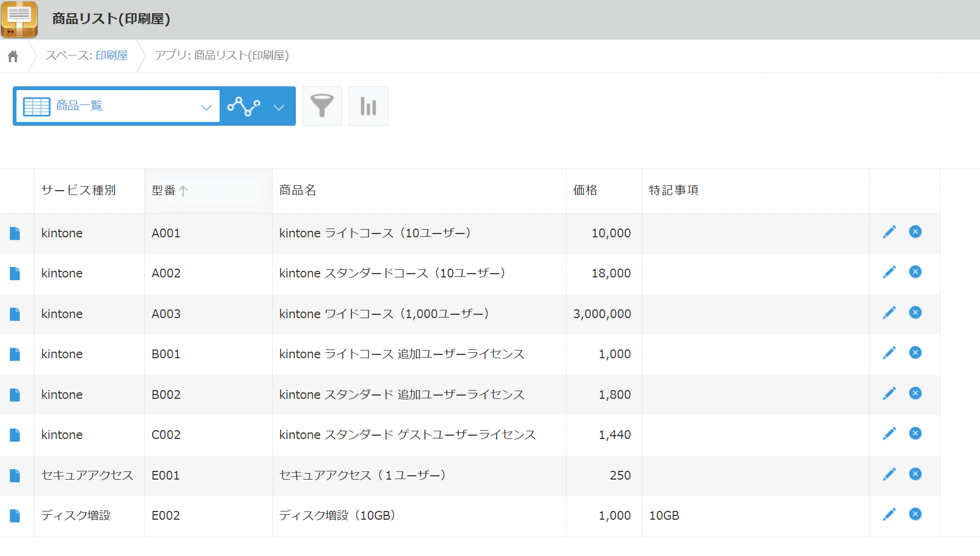The height and width of the screenshot is (556, 980).
Task: Delete the B001 record
Action: [915, 353]
